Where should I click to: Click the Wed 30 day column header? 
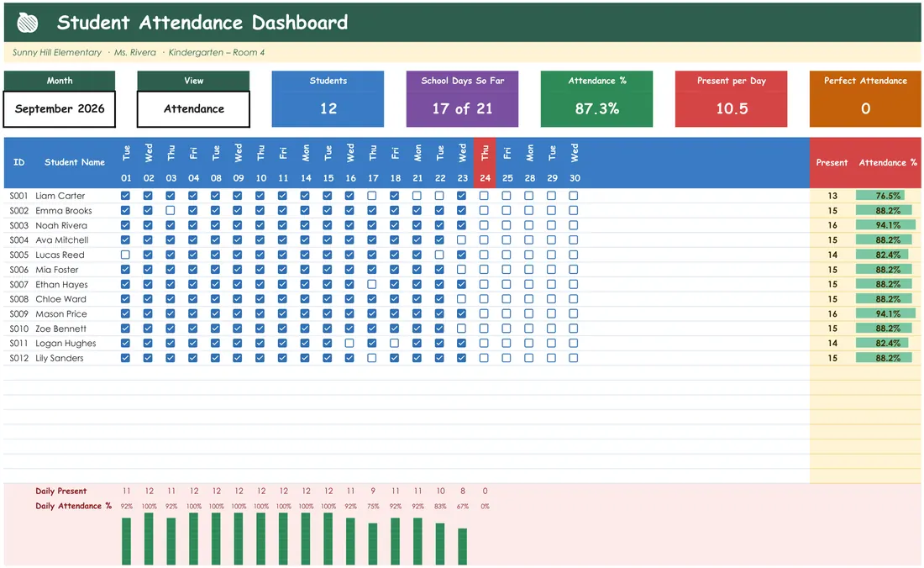click(x=575, y=163)
